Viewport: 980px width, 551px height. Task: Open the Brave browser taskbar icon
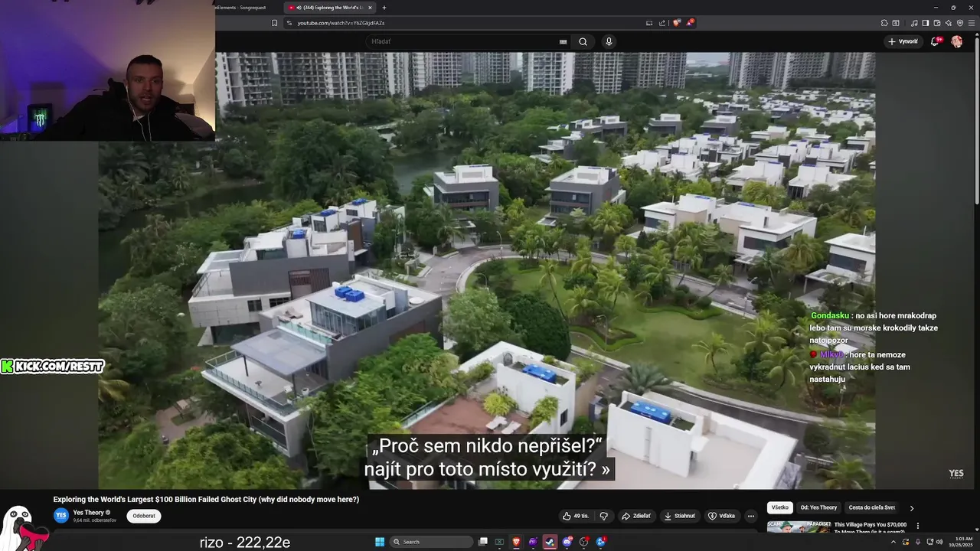(516, 542)
